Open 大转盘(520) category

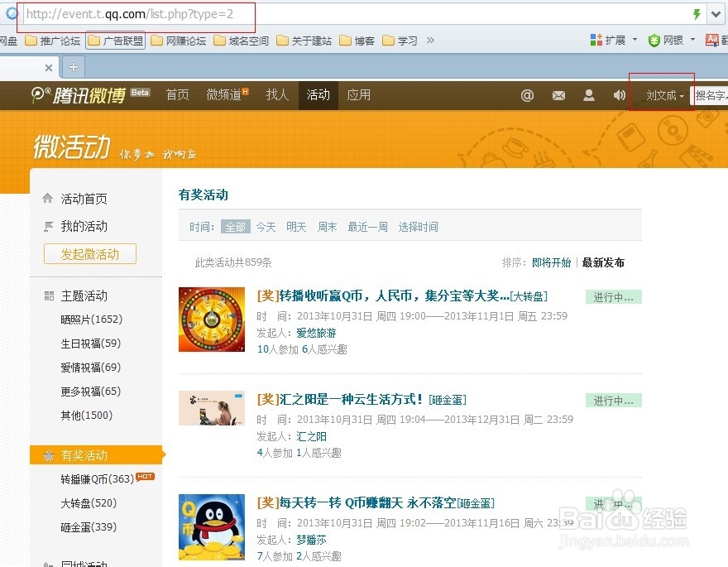[89, 503]
